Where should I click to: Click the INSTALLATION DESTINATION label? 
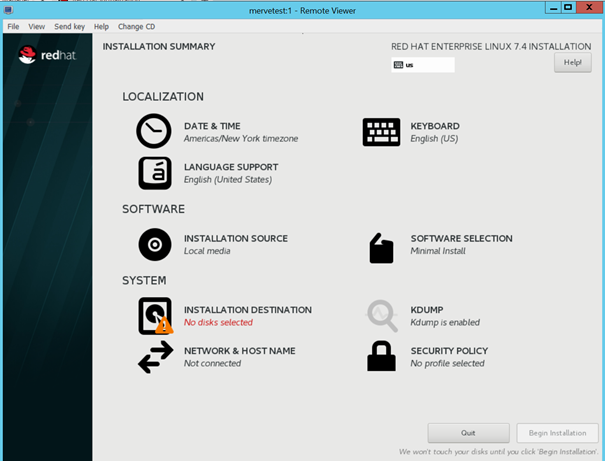pyautogui.click(x=248, y=310)
